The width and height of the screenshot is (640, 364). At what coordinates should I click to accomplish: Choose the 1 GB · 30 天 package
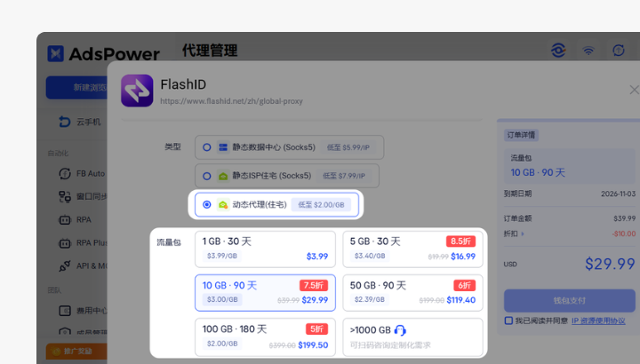tap(265, 249)
